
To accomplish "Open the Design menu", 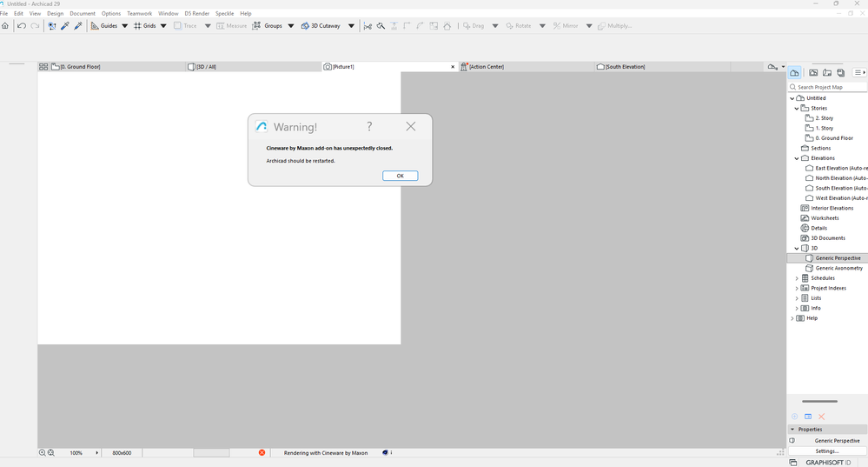I will (55, 13).
